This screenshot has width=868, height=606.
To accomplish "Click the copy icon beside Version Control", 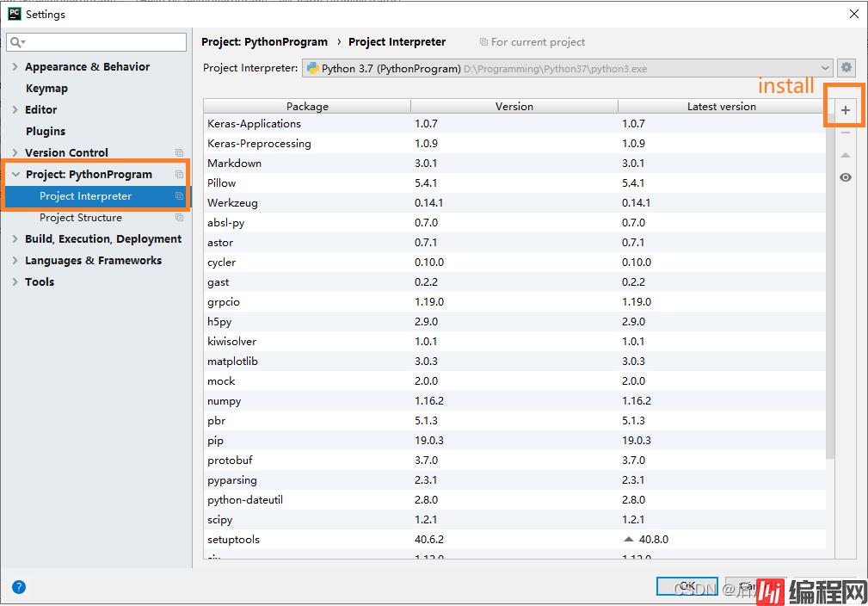I will pos(179,153).
